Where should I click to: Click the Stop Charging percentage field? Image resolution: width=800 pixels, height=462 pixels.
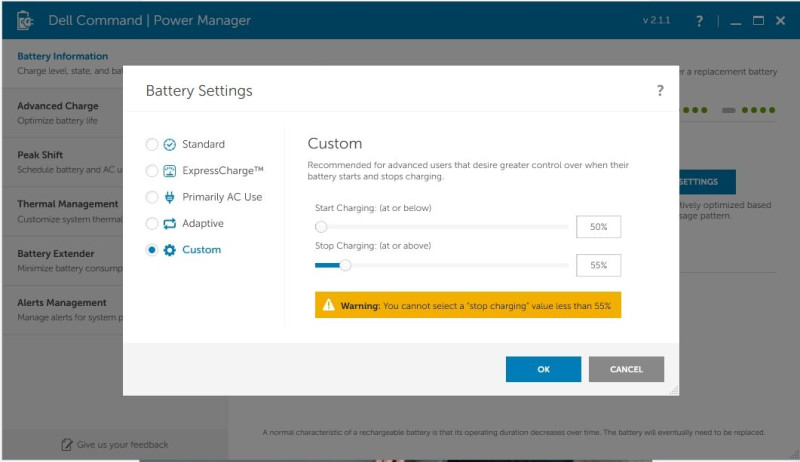click(598, 265)
